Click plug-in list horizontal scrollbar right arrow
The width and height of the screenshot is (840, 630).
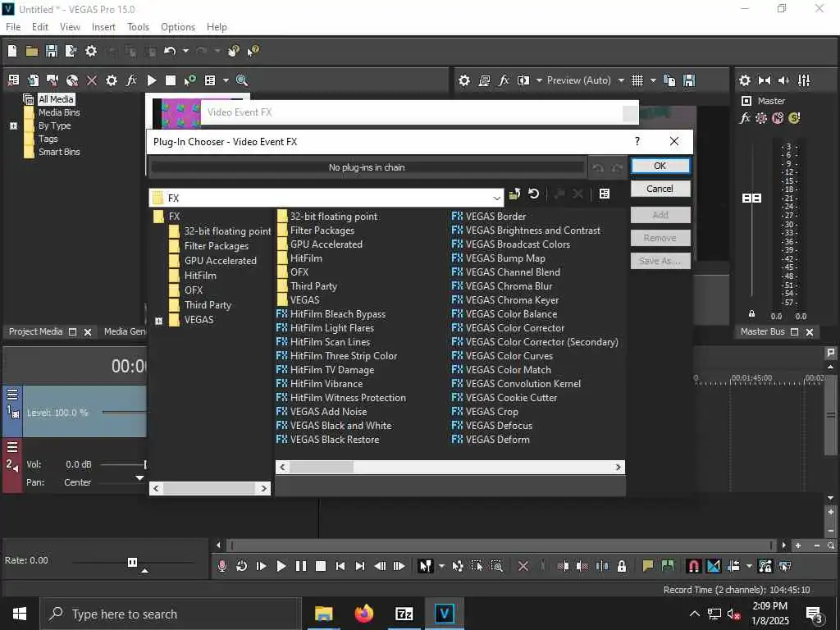click(x=619, y=467)
